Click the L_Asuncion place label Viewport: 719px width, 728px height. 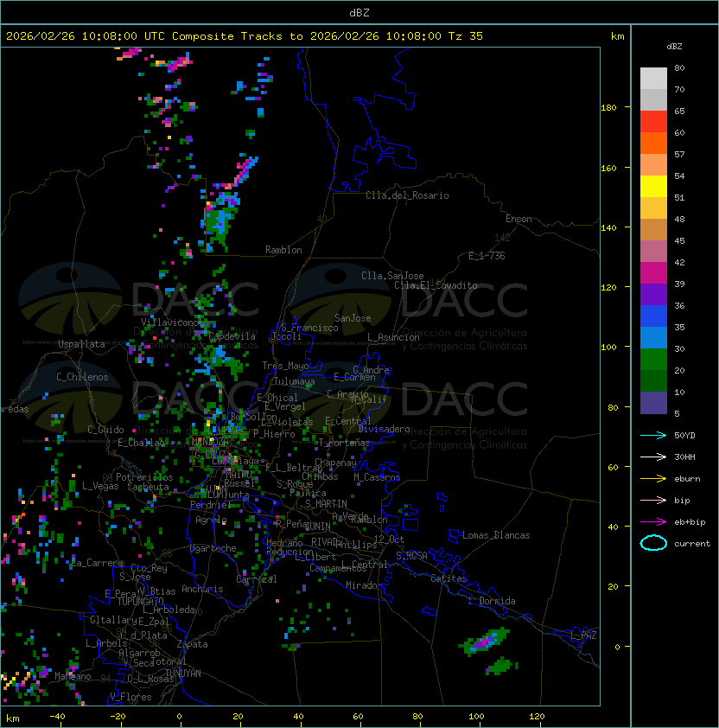[x=393, y=337]
